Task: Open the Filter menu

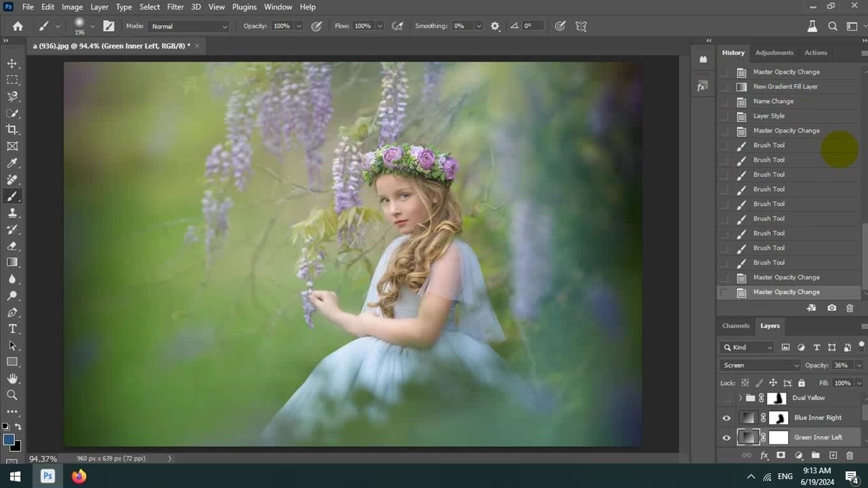Action: pyautogui.click(x=175, y=7)
